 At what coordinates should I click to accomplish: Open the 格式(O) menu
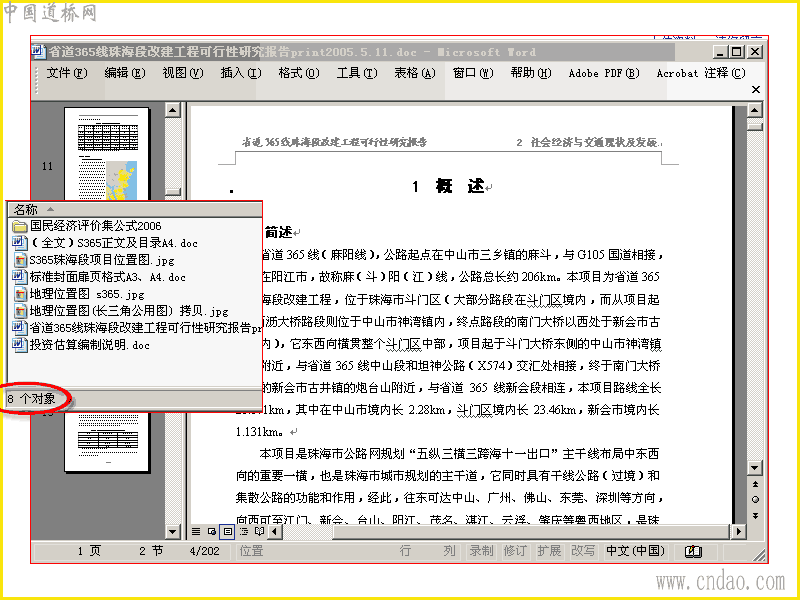coord(298,73)
